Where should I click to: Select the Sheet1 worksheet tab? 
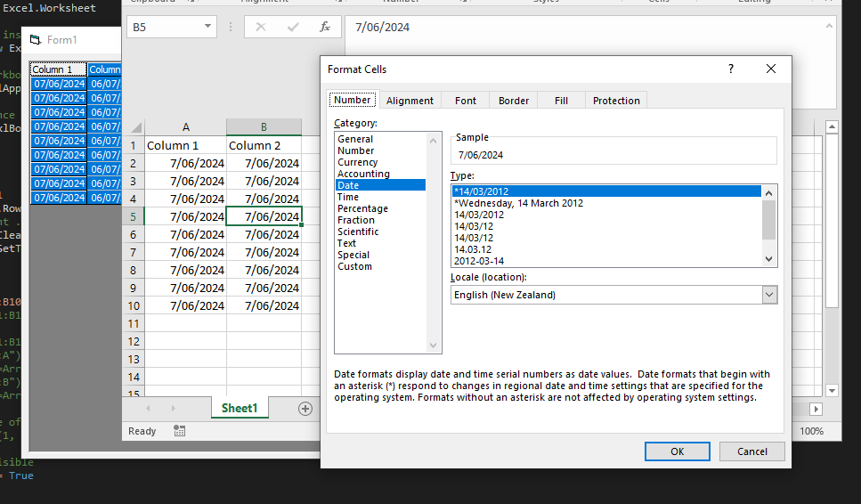coord(240,408)
